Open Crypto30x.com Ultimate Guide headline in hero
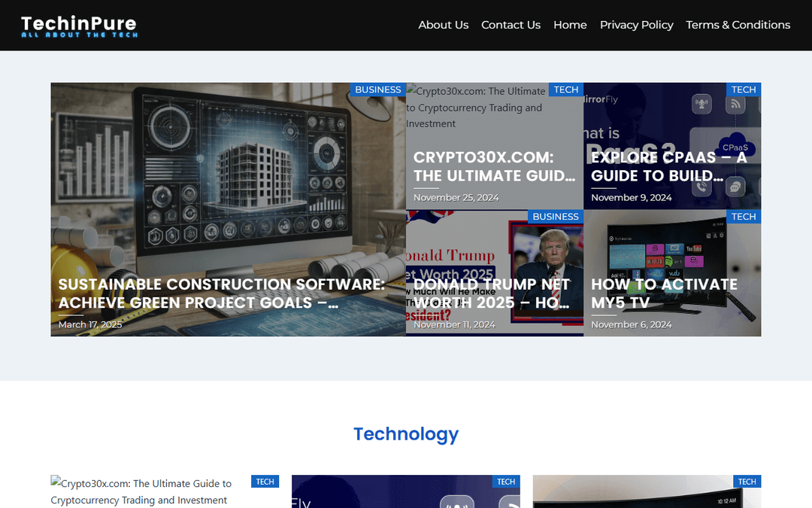The width and height of the screenshot is (812, 508). tap(494, 166)
